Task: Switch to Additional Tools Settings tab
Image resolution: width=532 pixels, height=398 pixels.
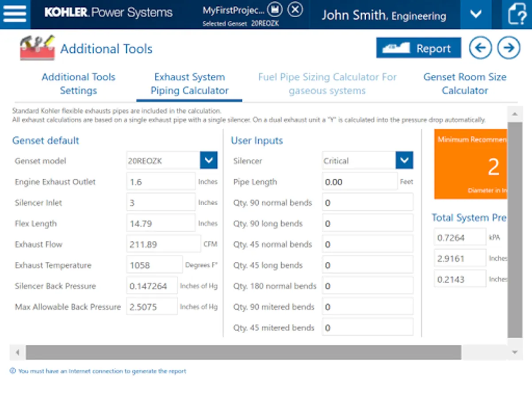Action: pyautogui.click(x=78, y=84)
